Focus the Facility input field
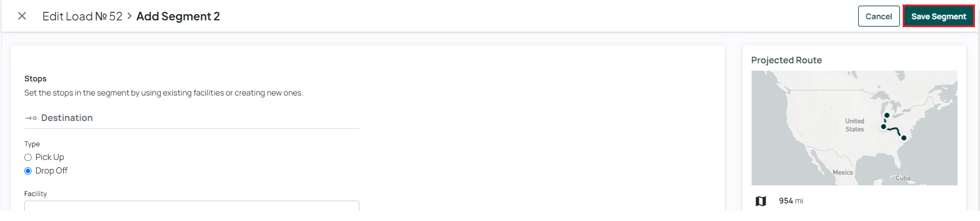 [192, 206]
